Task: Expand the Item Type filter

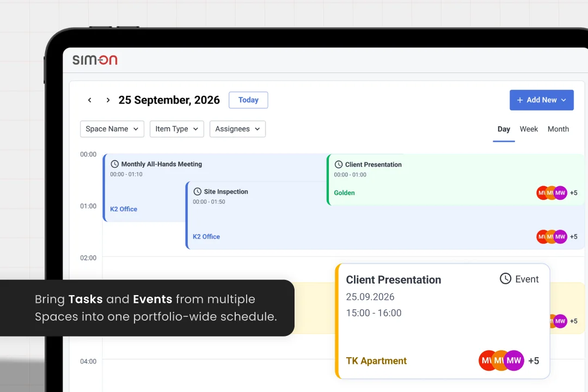Action: click(176, 129)
